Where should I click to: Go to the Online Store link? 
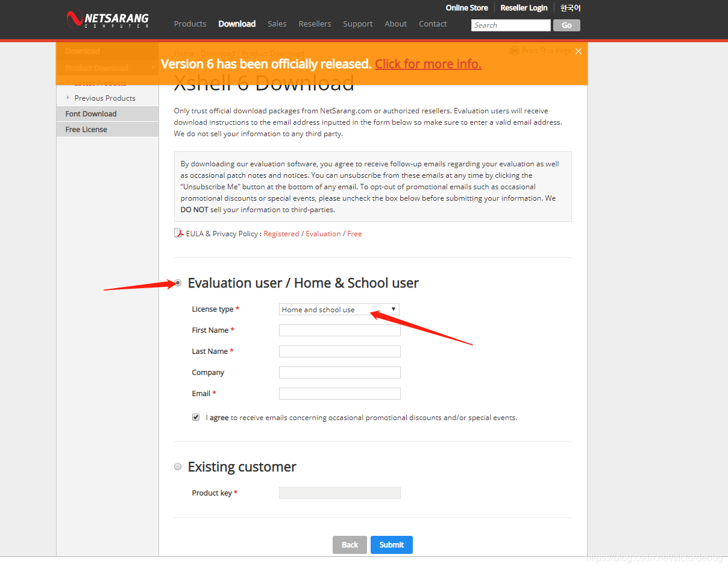pos(467,8)
